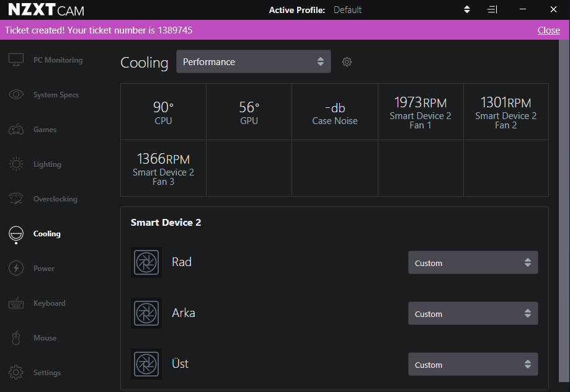The width and height of the screenshot is (570, 392).
Task: Click the 1301RPM Fan 2 tile
Action: point(506,112)
